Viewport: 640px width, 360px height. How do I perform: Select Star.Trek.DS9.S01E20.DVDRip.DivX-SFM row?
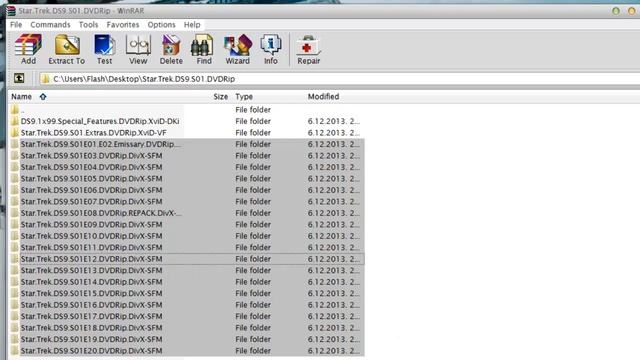[186, 350]
